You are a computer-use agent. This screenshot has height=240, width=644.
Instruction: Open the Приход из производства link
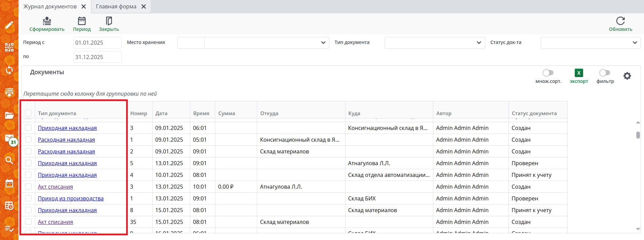[71, 198]
